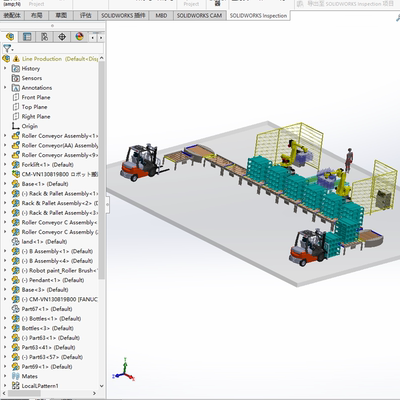The image size is (400, 400).
Task: Click the History folder icon
Action: tap(16, 69)
